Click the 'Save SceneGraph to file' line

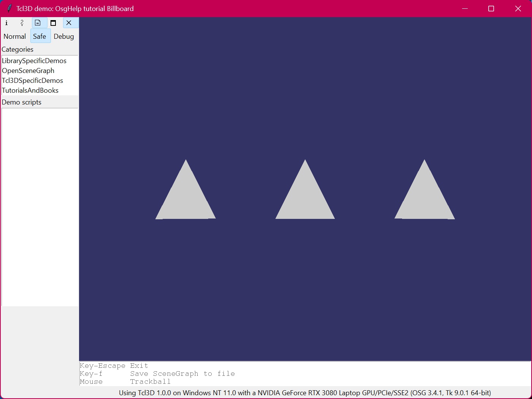tap(183, 374)
